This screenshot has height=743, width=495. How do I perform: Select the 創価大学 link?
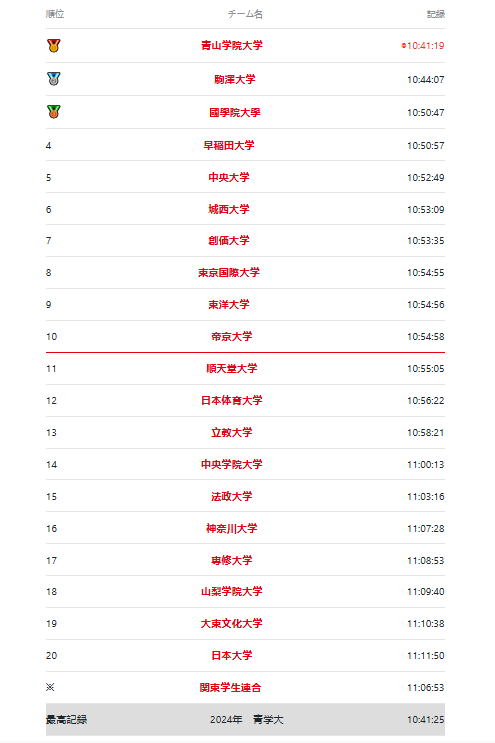click(229, 241)
